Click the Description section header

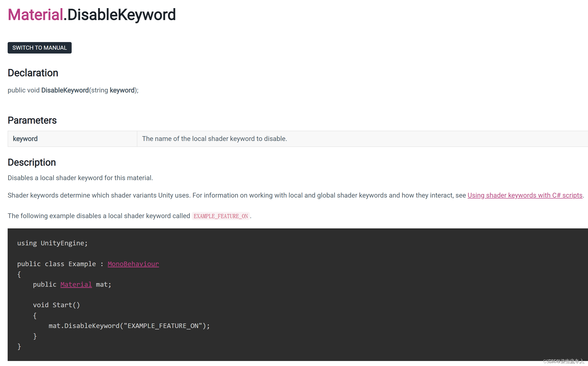[32, 162]
